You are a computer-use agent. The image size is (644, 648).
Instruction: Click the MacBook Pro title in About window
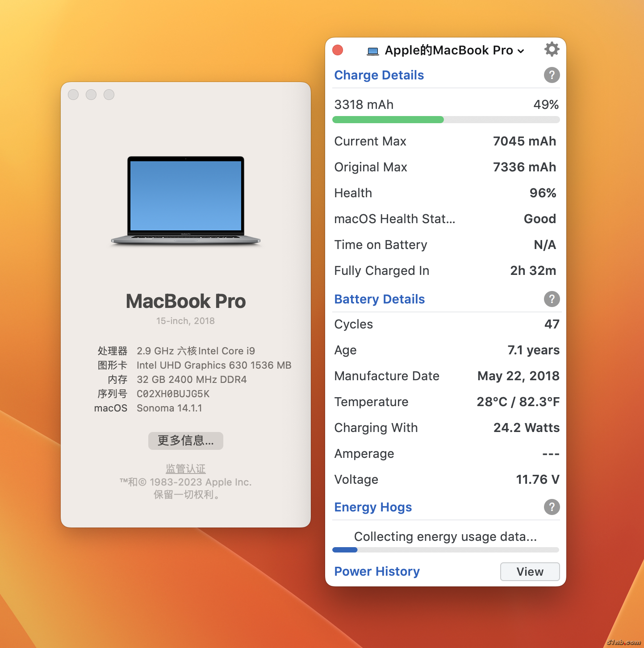186,301
